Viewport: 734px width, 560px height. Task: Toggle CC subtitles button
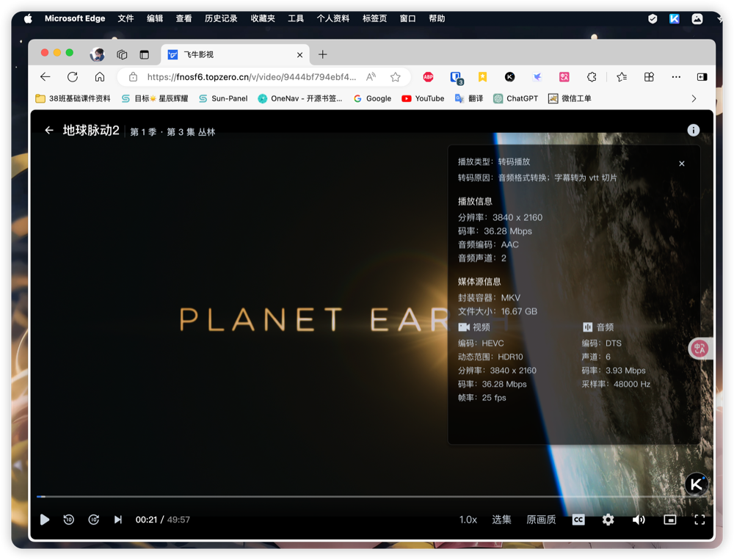tap(578, 520)
